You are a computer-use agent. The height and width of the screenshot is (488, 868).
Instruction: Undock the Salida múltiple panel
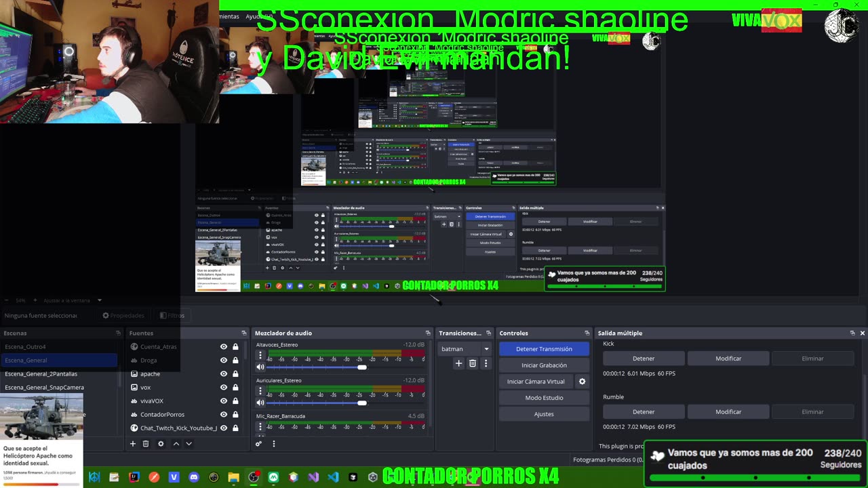click(x=852, y=333)
